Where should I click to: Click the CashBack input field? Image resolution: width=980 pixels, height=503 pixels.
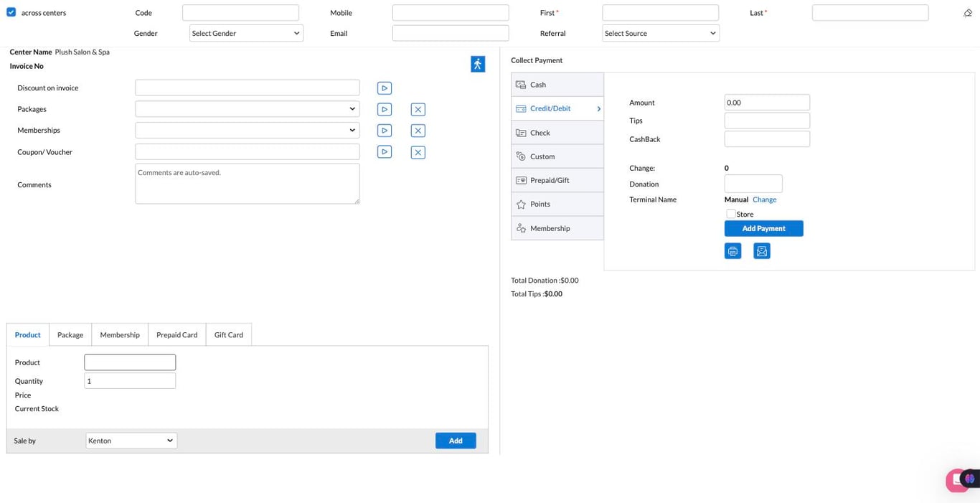pyautogui.click(x=767, y=139)
